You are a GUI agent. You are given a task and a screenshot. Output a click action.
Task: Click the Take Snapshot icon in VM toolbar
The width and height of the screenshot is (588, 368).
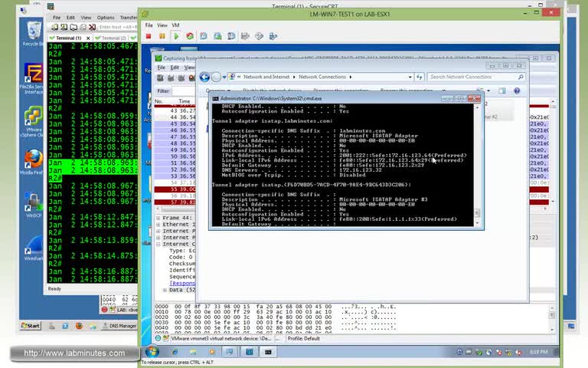tap(204, 37)
